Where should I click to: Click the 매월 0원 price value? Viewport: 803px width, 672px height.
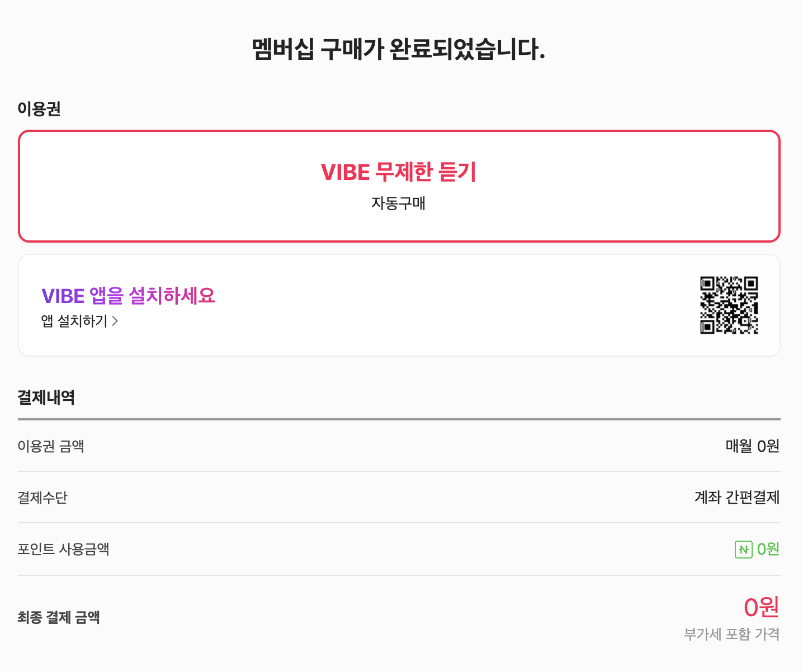[x=753, y=446]
